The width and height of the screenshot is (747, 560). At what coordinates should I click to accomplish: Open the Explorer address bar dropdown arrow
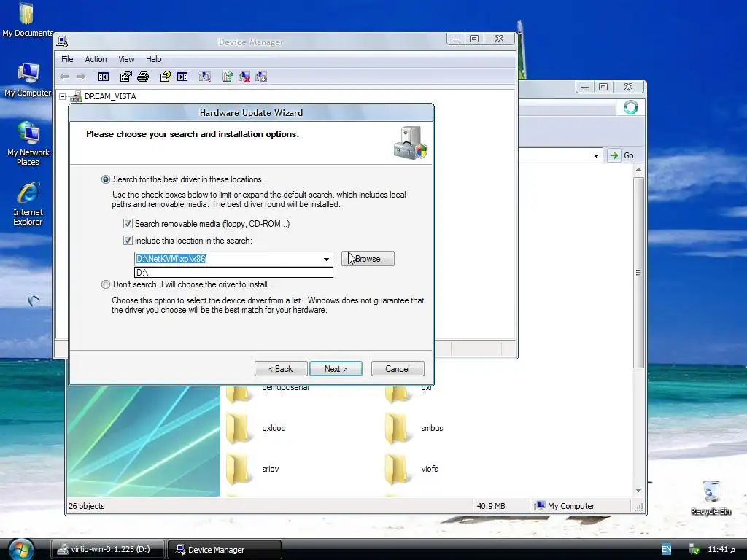click(596, 156)
